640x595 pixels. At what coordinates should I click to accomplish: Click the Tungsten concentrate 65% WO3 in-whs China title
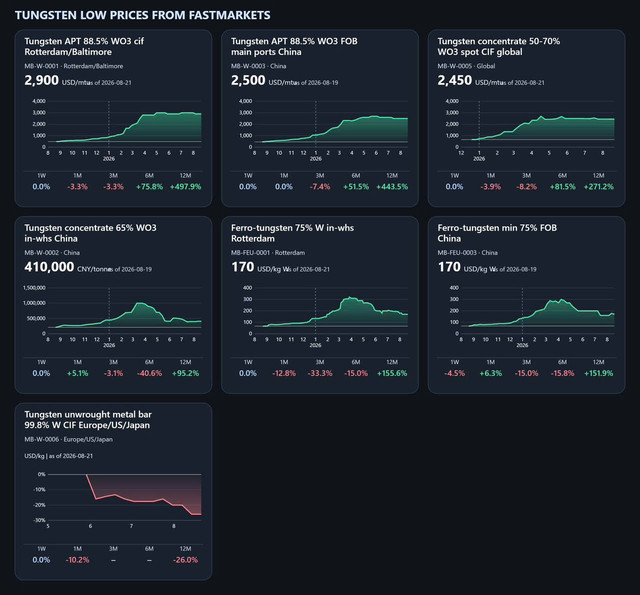(90, 233)
